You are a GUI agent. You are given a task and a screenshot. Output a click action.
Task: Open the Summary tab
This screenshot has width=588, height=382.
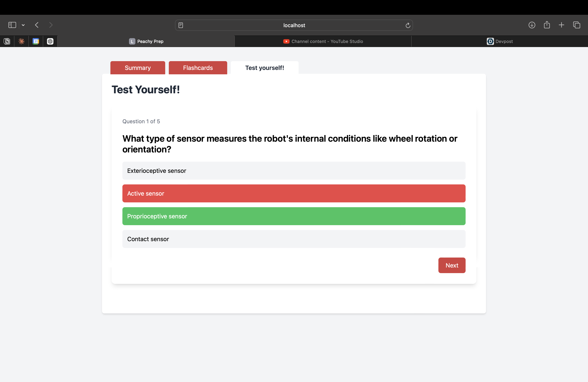pyautogui.click(x=138, y=68)
